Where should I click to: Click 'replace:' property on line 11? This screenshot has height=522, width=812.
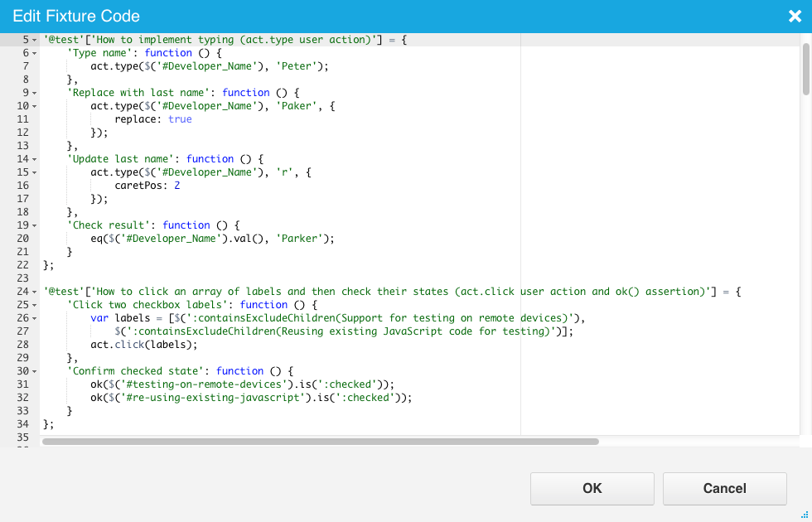click(x=138, y=119)
